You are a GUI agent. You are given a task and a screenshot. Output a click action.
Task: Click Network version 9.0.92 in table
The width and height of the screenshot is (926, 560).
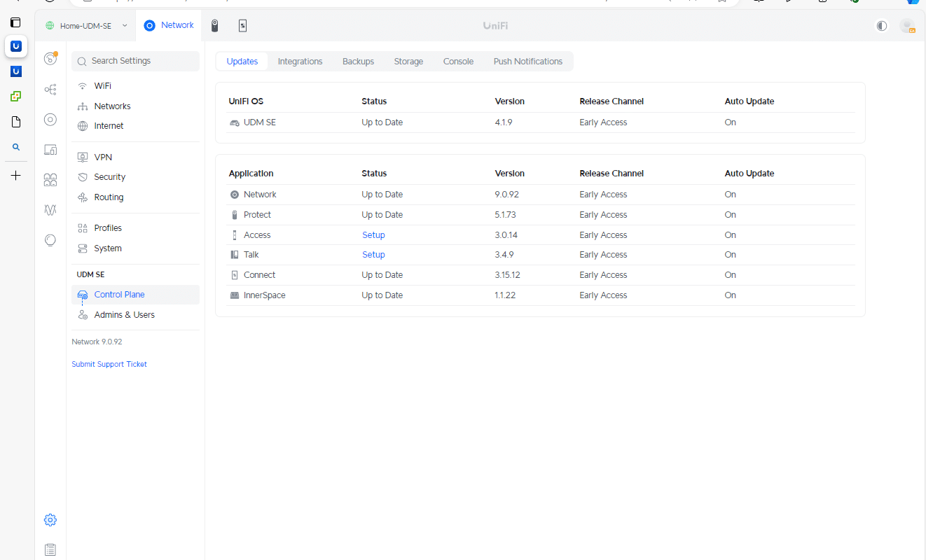pos(506,195)
